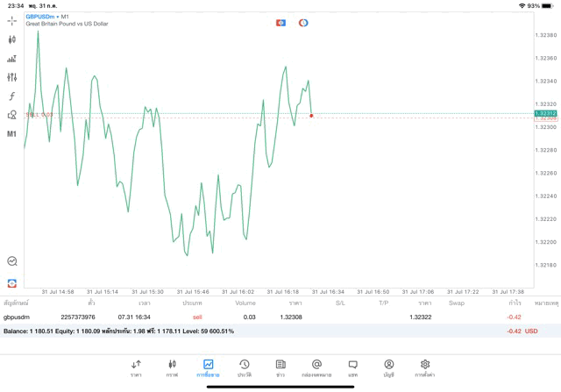The height and width of the screenshot is (392, 561).
Task: Open the news (ข่าว) tab
Action: pos(280,367)
